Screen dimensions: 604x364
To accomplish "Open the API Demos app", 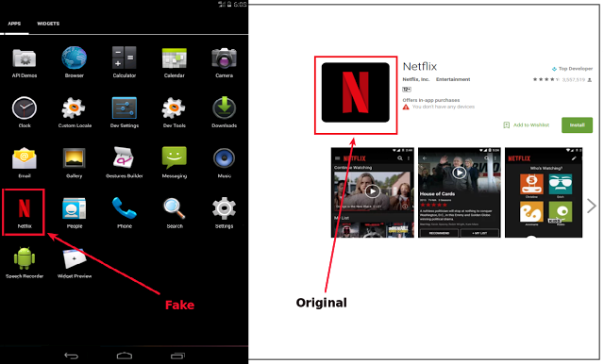I will (25, 63).
